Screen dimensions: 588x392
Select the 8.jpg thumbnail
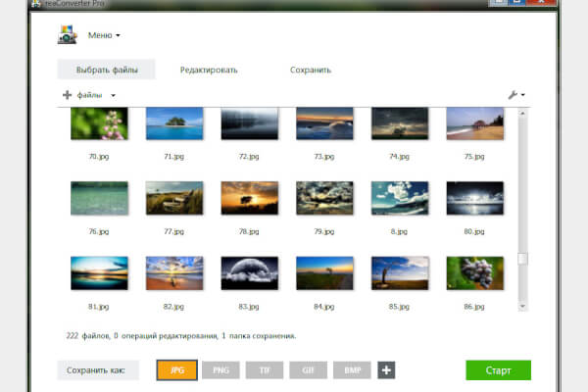(400, 198)
